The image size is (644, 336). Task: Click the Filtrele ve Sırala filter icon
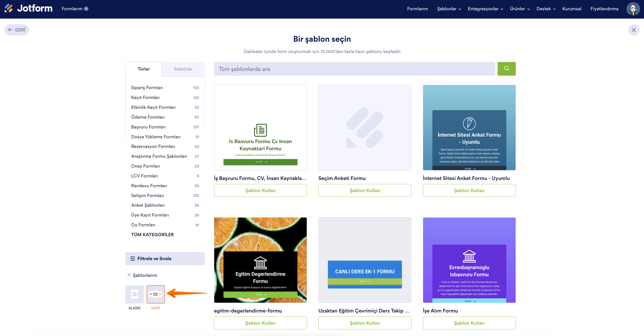point(132,259)
